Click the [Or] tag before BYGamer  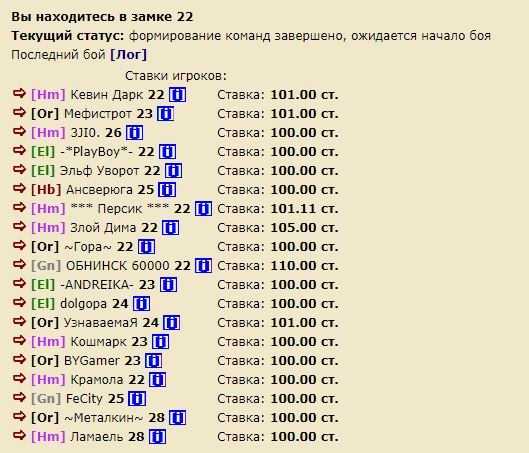[x=45, y=361]
